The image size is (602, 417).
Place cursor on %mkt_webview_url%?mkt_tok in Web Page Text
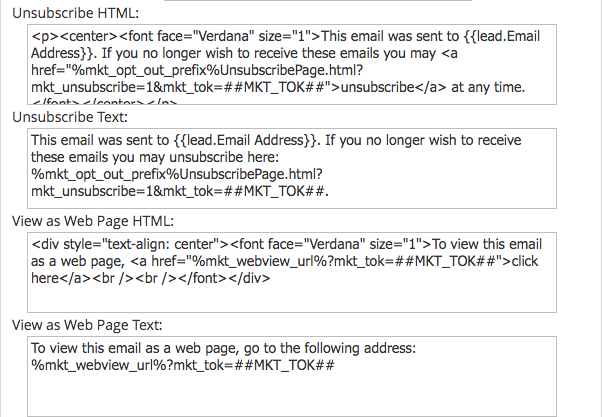127,366
